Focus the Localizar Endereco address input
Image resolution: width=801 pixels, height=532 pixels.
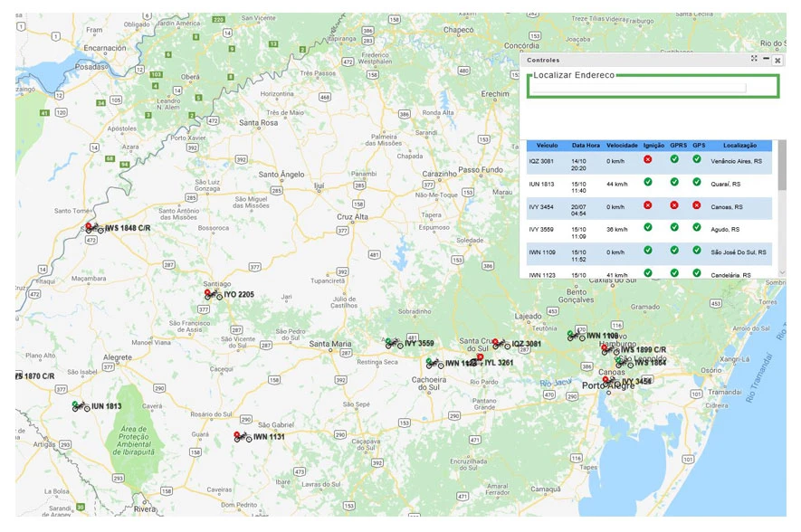pos(638,88)
